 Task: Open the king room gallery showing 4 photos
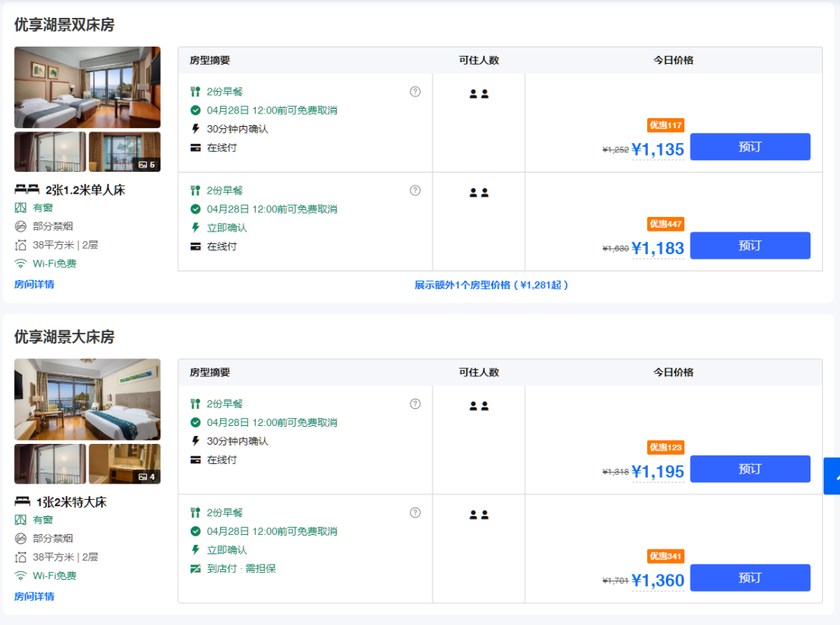point(124,464)
